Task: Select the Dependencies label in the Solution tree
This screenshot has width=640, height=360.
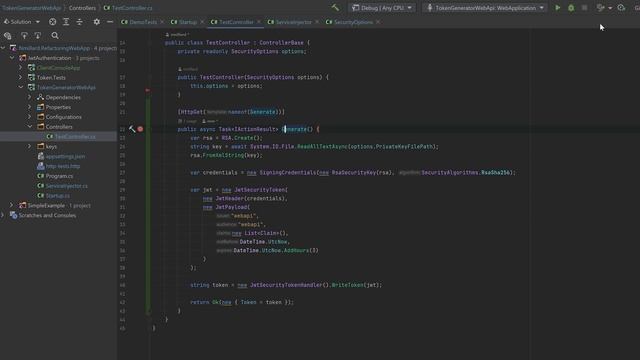Action: click(63, 97)
